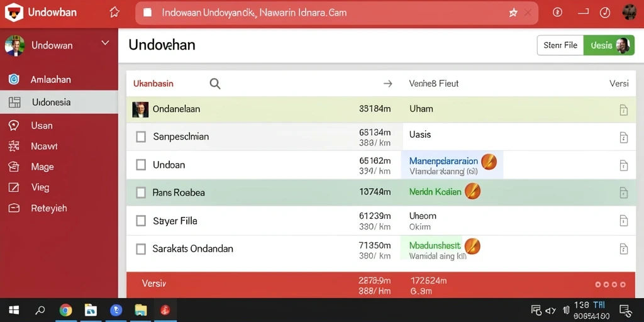Click the search magnifier icon beside Ukanbasin
The height and width of the screenshot is (322, 644).
tap(215, 84)
